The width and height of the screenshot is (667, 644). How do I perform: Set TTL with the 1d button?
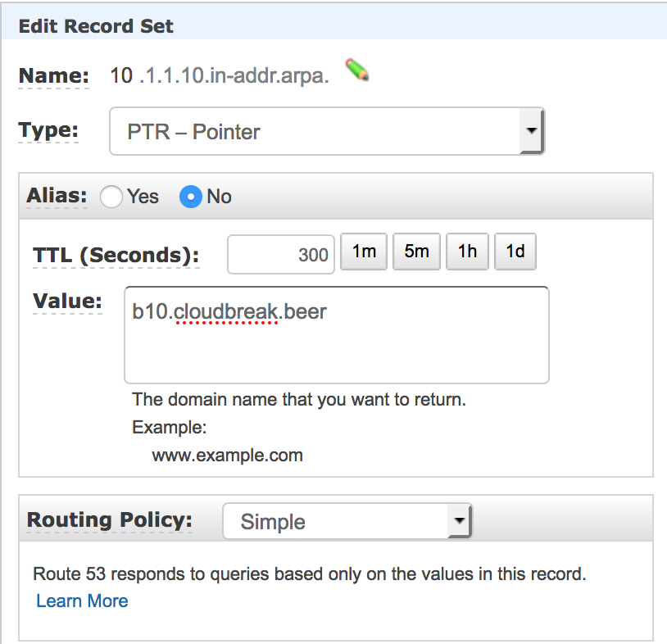pyautogui.click(x=515, y=252)
